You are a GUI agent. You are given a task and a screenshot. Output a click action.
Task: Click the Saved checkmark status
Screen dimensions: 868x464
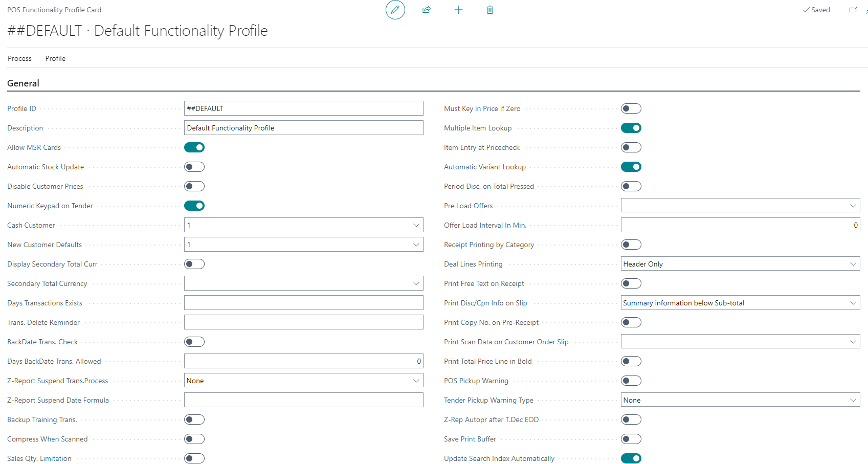coord(816,10)
